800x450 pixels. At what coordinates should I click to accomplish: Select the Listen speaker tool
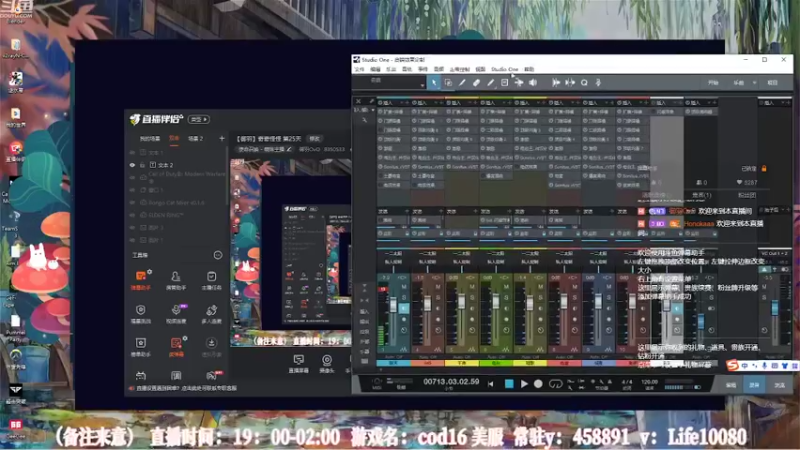click(533, 83)
